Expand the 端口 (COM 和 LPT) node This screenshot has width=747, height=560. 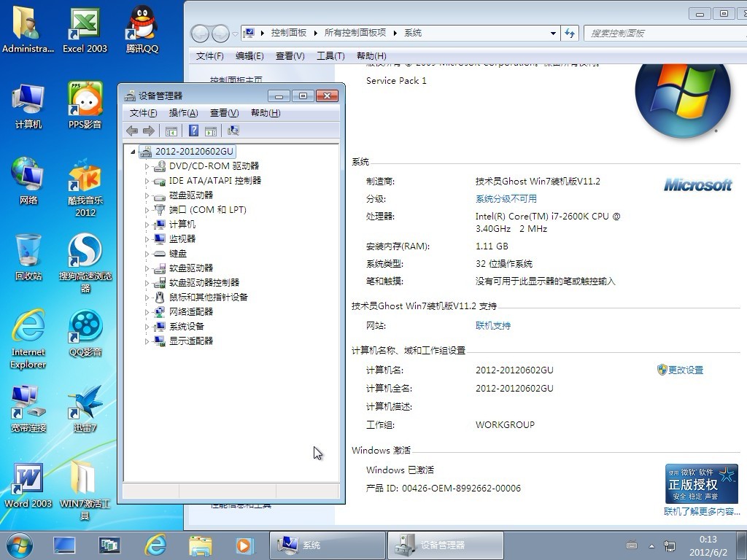click(147, 210)
